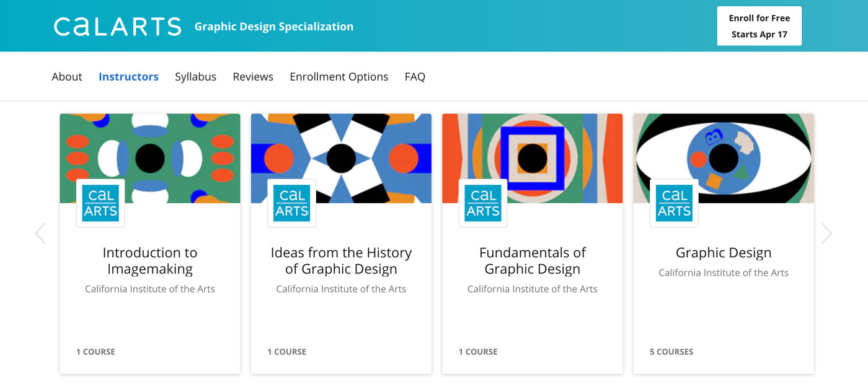The width and height of the screenshot is (868, 385).
Task: Click the 5 COURSES label
Action: click(x=671, y=352)
